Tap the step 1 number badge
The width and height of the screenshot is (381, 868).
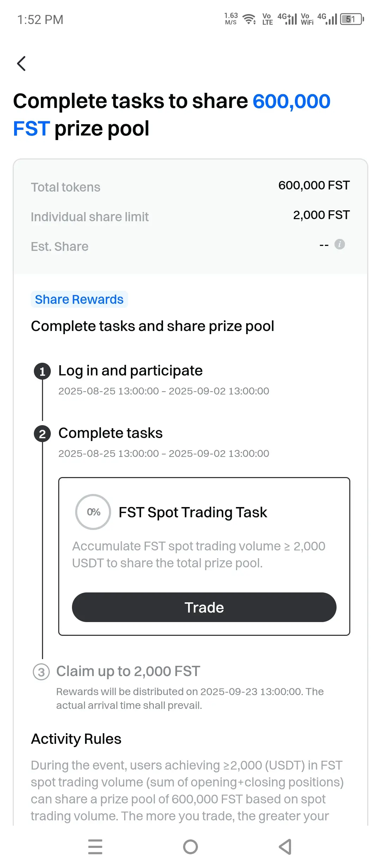(42, 372)
